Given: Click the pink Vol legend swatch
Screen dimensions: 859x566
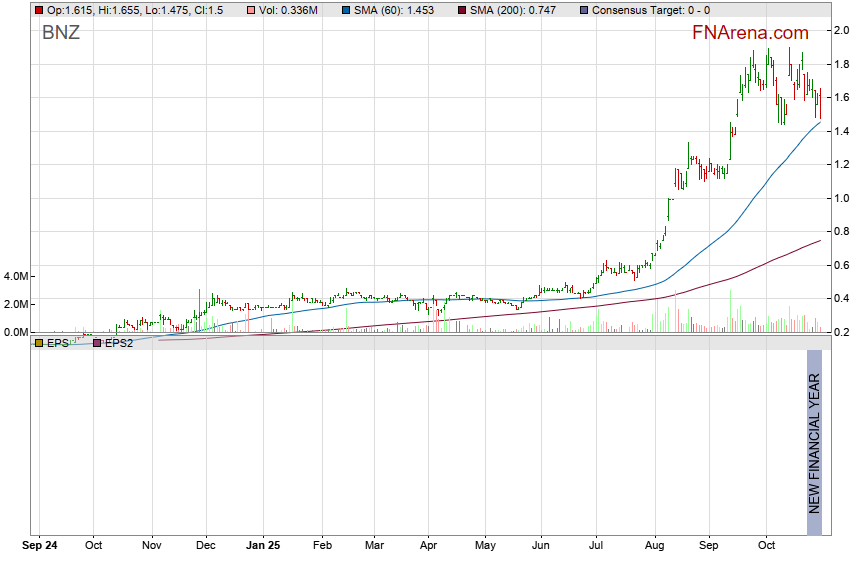Looking at the screenshot, I should (236, 10).
